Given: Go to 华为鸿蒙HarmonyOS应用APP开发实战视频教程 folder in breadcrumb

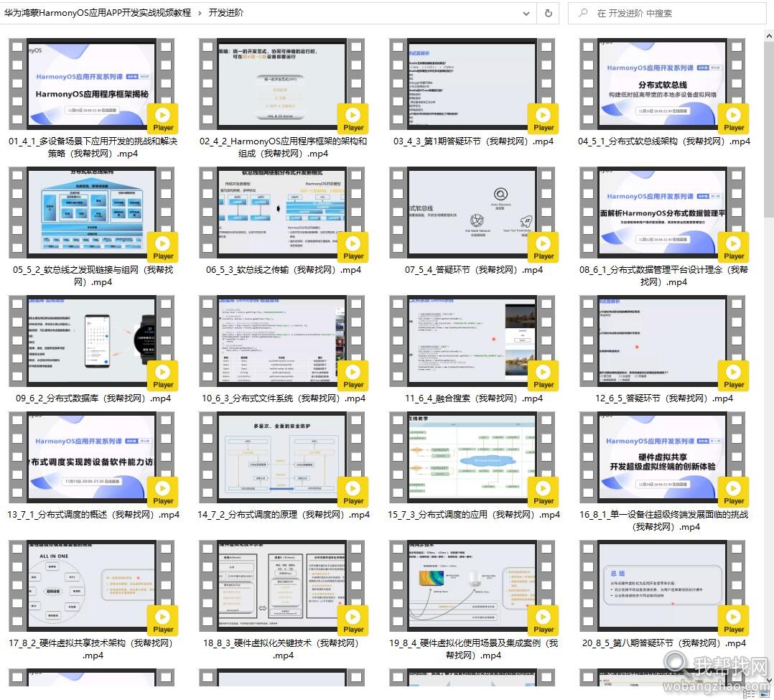Looking at the screenshot, I should pyautogui.click(x=97, y=13).
